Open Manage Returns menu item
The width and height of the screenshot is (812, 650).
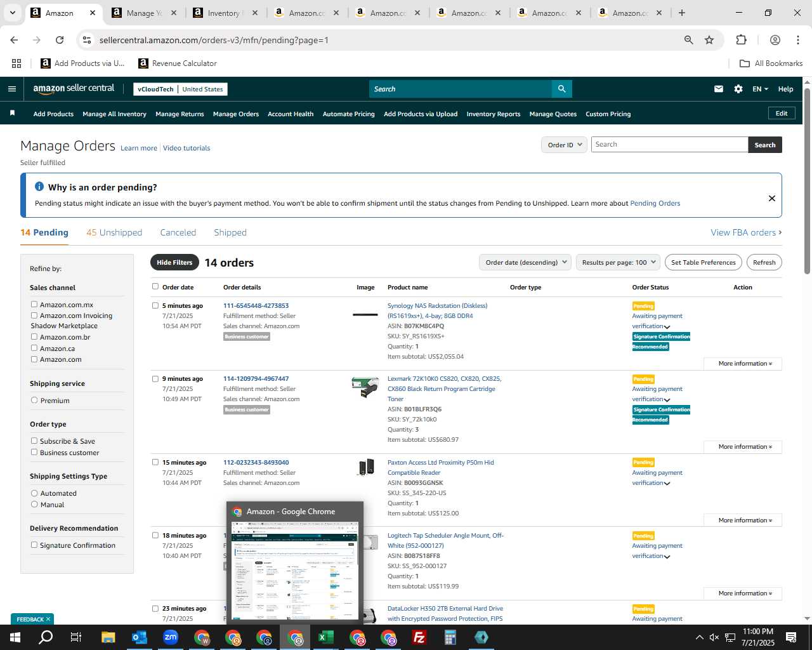pyautogui.click(x=180, y=114)
